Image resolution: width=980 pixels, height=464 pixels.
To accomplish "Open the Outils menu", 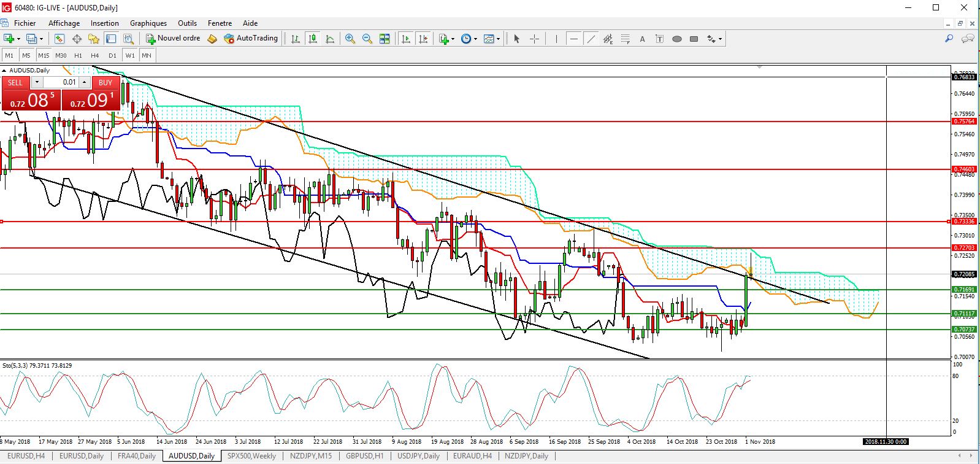I will coord(188,23).
